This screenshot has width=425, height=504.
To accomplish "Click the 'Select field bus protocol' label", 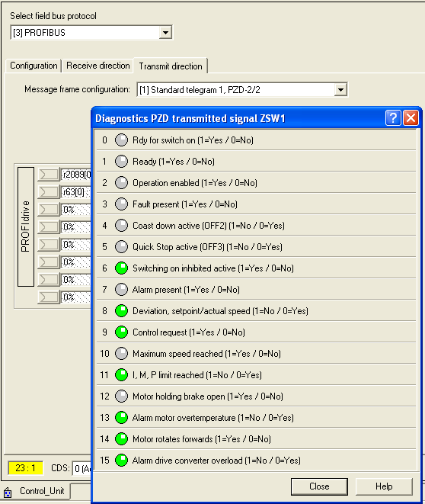I will pyautogui.click(x=53, y=16).
